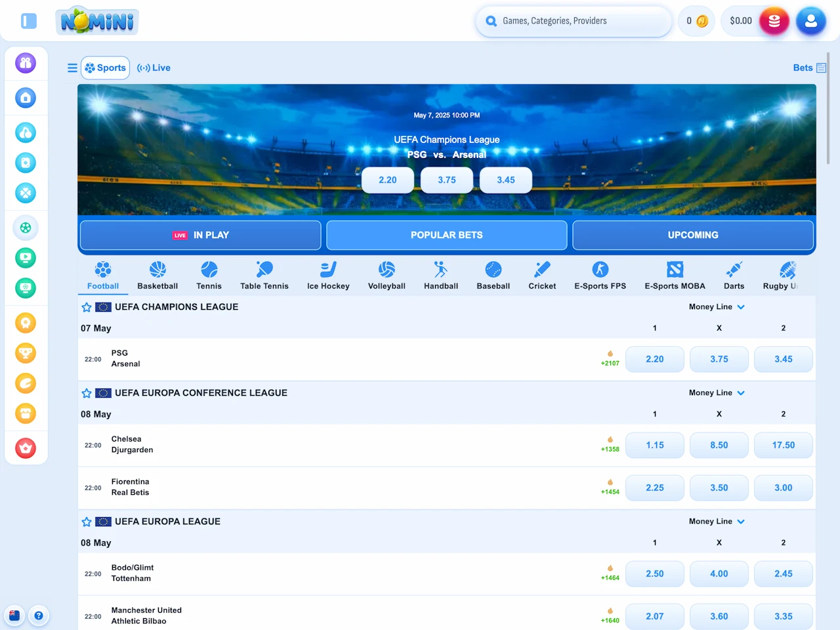840x630 pixels.
Task: Open the orange crescent sidebar icon
Action: click(x=26, y=383)
